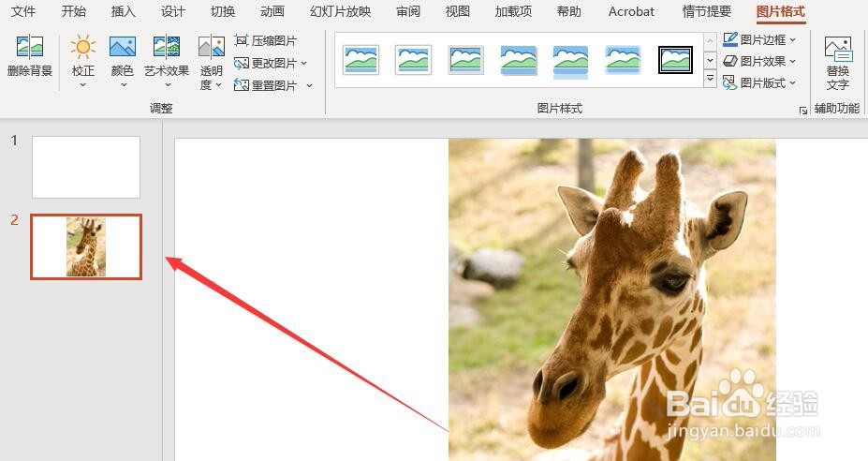
Task: Switch to the 加载项 add-ins tab
Action: tap(513, 11)
